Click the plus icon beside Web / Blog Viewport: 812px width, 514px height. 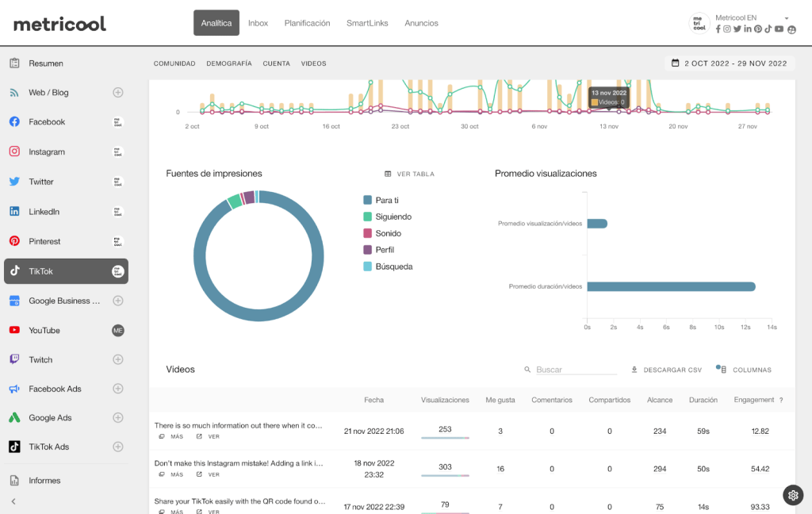pyautogui.click(x=118, y=93)
